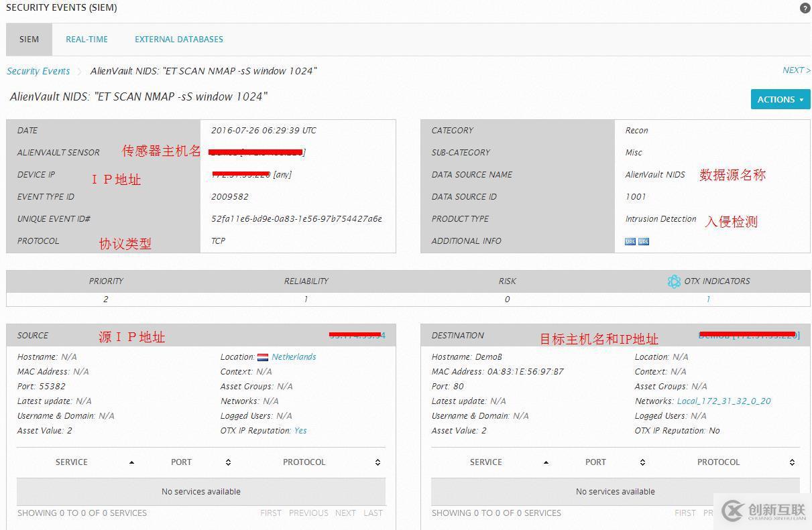Viewport: 812px width, 530px height.
Task: Click Source 'No services available' row
Action: (201, 492)
